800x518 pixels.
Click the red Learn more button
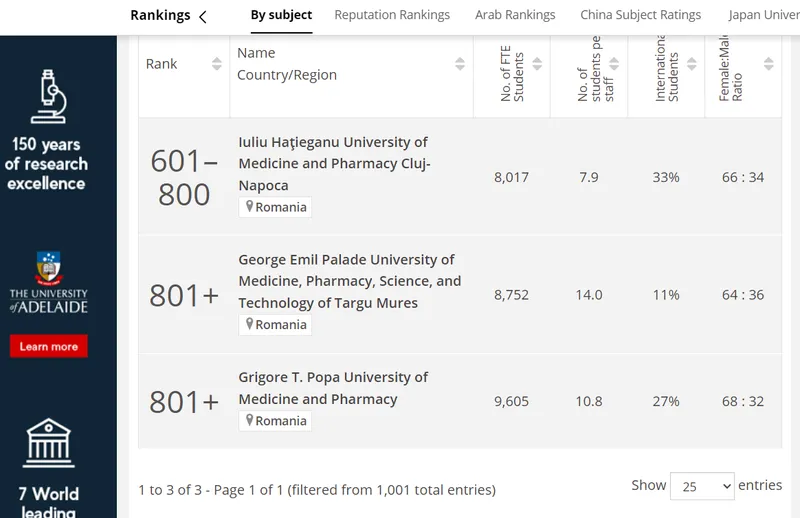[48, 347]
